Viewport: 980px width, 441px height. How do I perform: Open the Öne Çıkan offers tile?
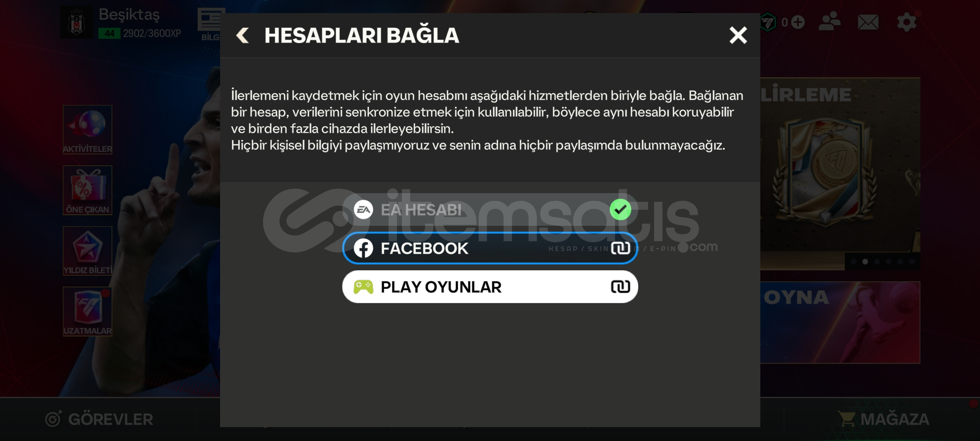click(87, 190)
